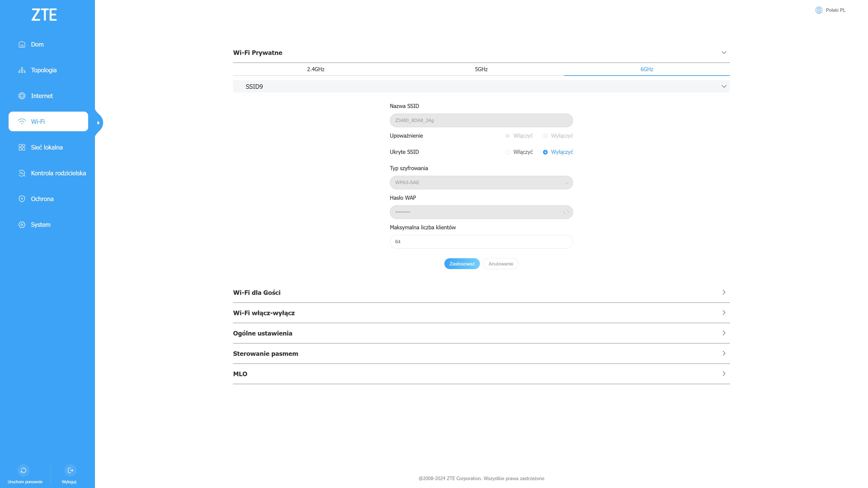
Task: Open Topologia via its network icon
Action: point(22,70)
